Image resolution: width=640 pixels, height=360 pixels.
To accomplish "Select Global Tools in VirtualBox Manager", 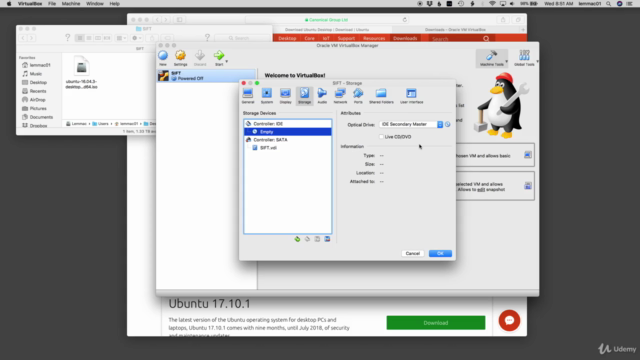I will (524, 58).
